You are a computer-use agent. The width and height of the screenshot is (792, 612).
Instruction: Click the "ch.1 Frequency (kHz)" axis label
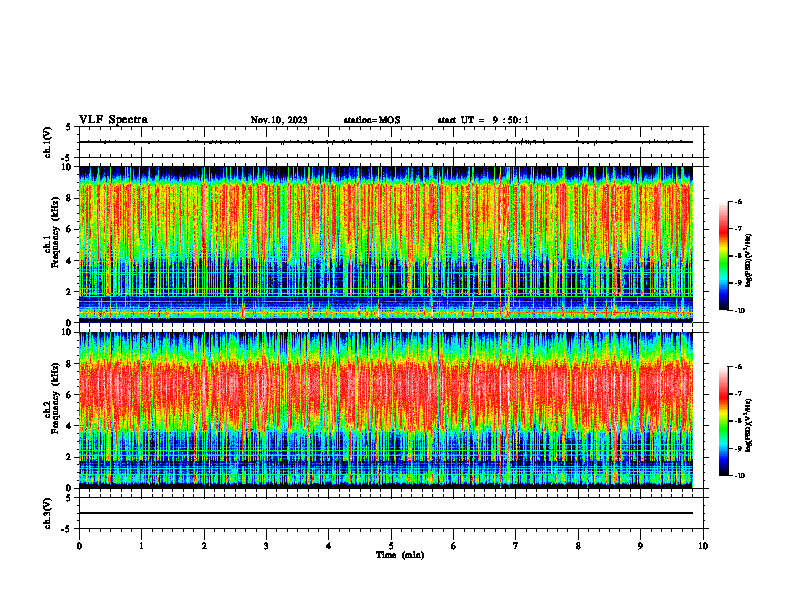pyautogui.click(x=51, y=233)
